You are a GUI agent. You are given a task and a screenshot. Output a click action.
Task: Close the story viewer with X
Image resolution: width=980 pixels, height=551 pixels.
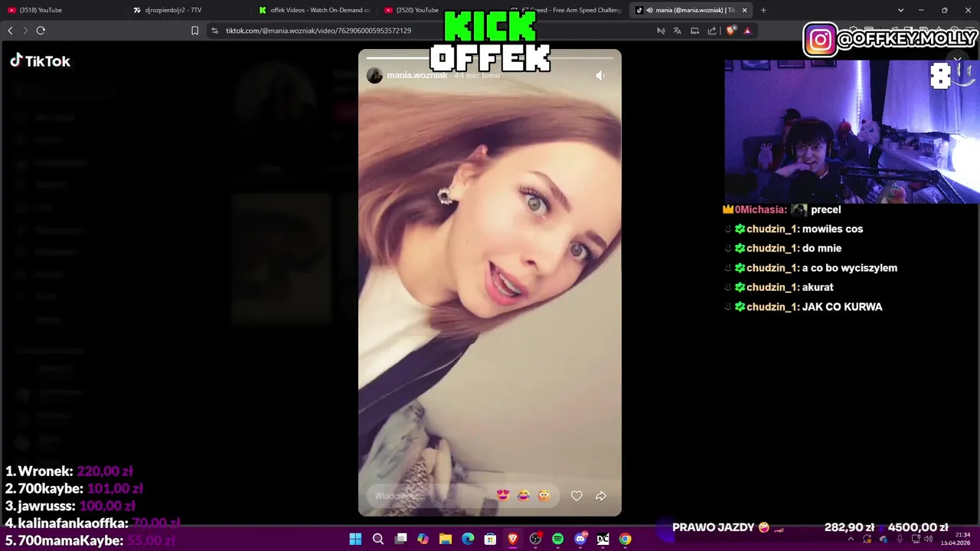point(957,60)
